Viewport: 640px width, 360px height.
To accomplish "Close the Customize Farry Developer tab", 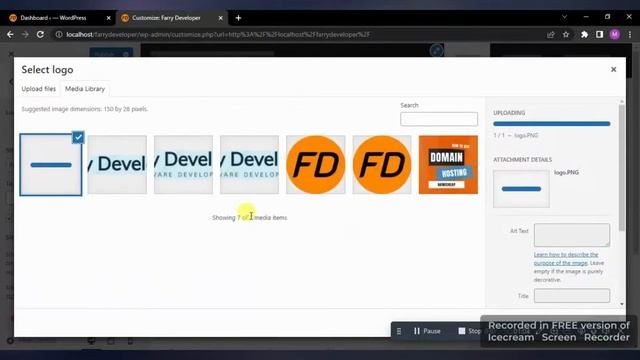I will 220,18.
